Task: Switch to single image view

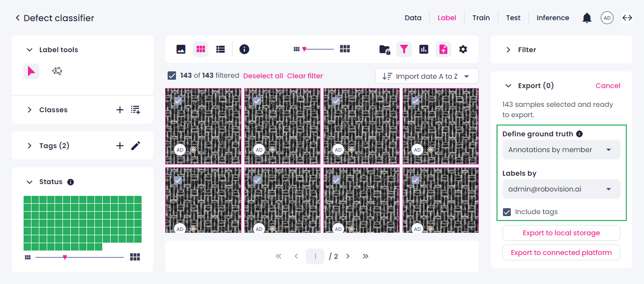Action: tap(181, 49)
